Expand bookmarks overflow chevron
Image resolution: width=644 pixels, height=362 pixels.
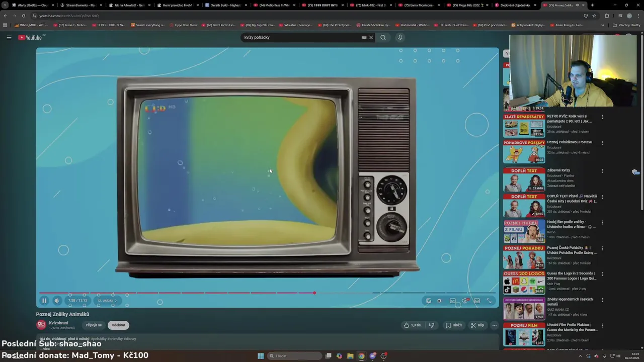[602, 25]
